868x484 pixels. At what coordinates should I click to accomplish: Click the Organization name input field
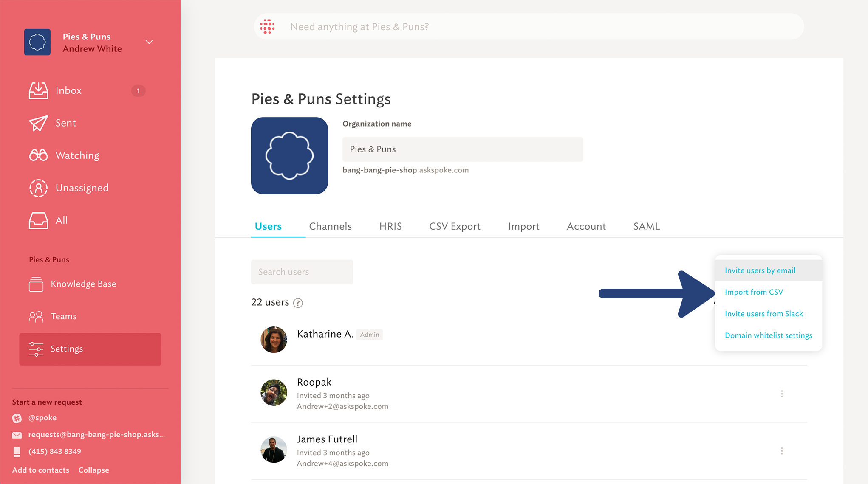[463, 149]
